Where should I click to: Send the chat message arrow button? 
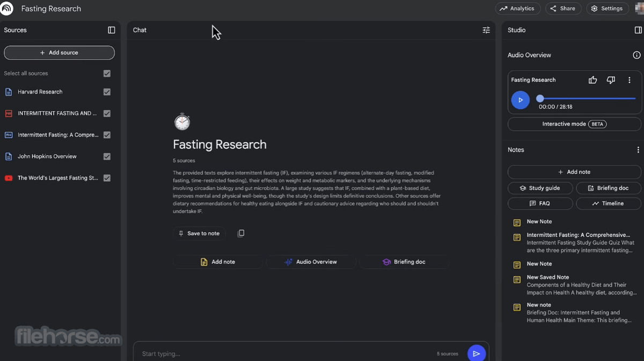coord(477,353)
